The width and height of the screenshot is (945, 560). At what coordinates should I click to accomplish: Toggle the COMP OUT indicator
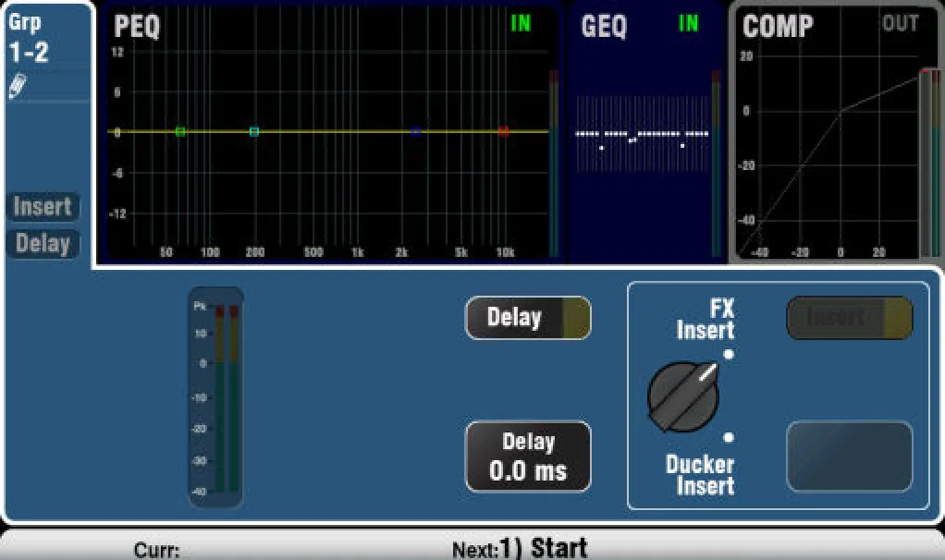901,23
